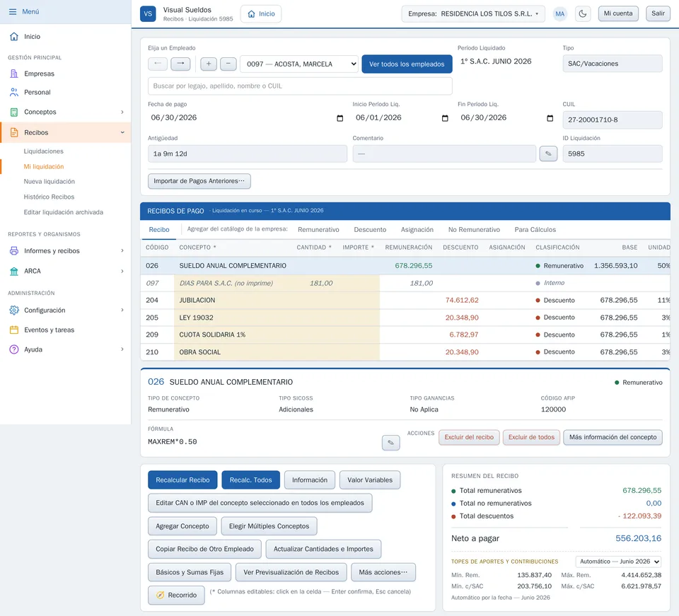Go to previous employee with left arrow
Screen dimensions: 679x616
click(158, 64)
